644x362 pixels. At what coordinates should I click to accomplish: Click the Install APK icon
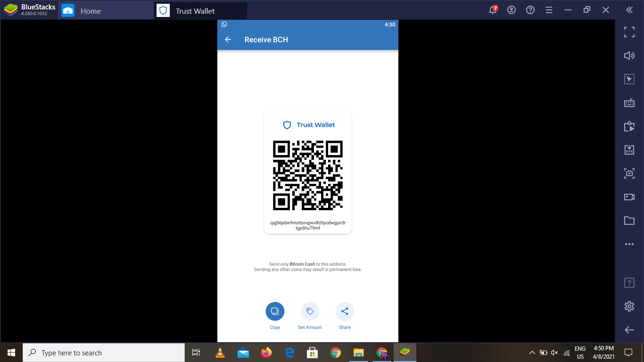[629, 150]
